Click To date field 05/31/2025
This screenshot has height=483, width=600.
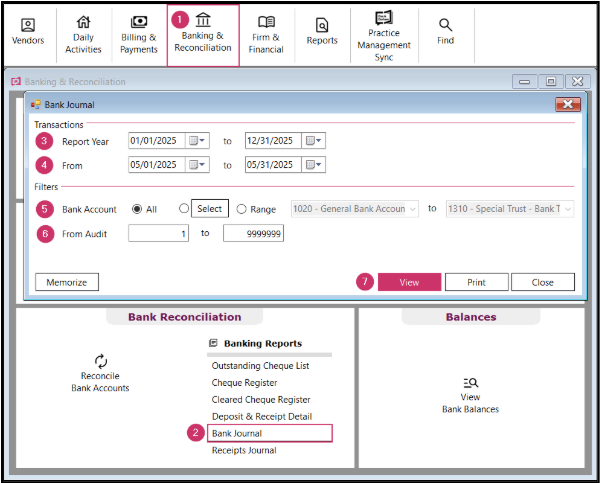[273, 165]
